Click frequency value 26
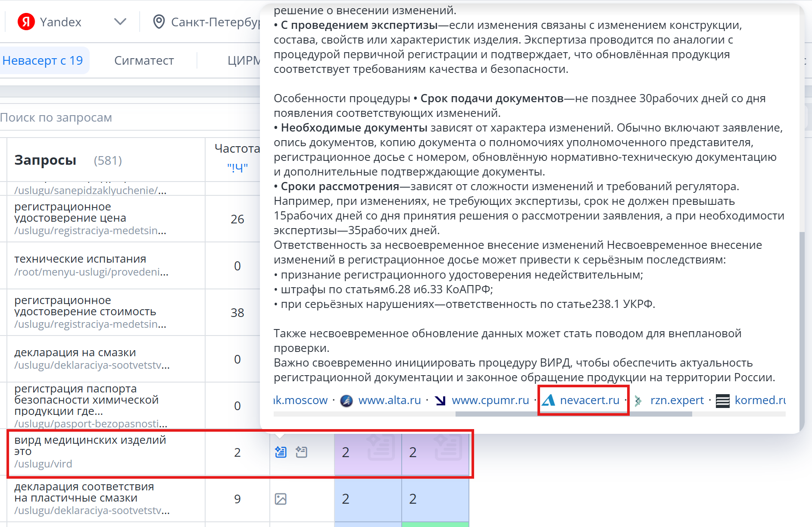The width and height of the screenshot is (812, 527). click(x=237, y=219)
